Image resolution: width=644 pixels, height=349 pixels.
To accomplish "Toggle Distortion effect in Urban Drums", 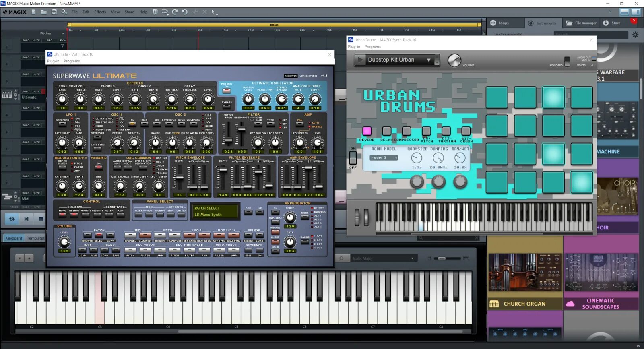I will coord(446,131).
